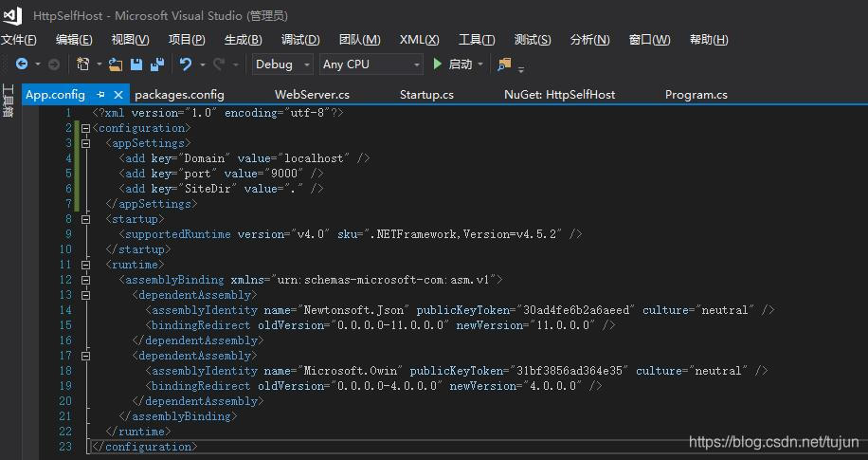Open the 工具(T) menu

point(477,40)
